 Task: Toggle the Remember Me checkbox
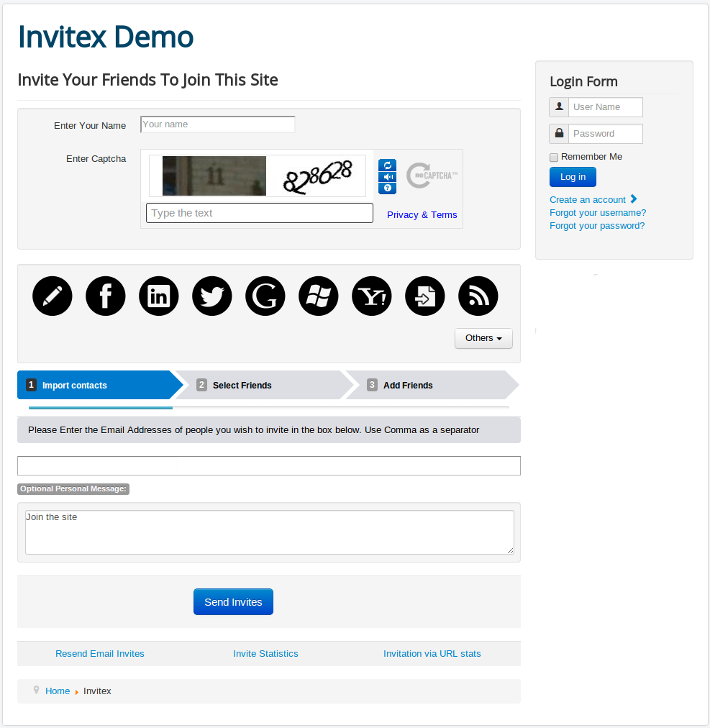click(x=554, y=158)
